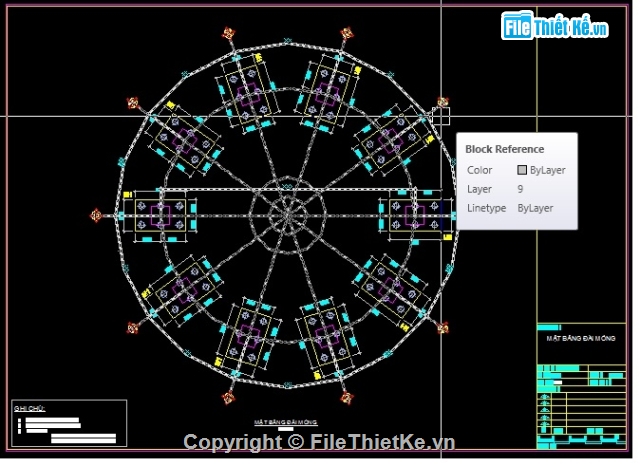
Task: Click the 'Color' label in the tooltip
Action: (x=480, y=170)
